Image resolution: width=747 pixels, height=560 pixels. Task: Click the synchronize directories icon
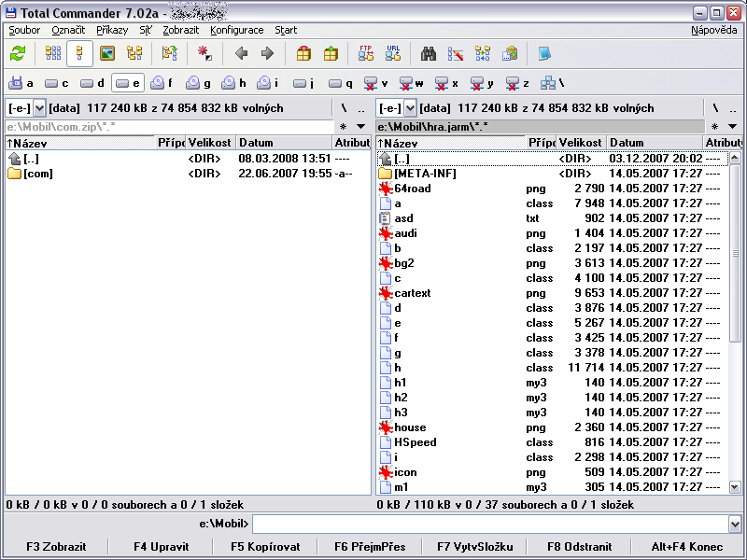click(x=483, y=53)
